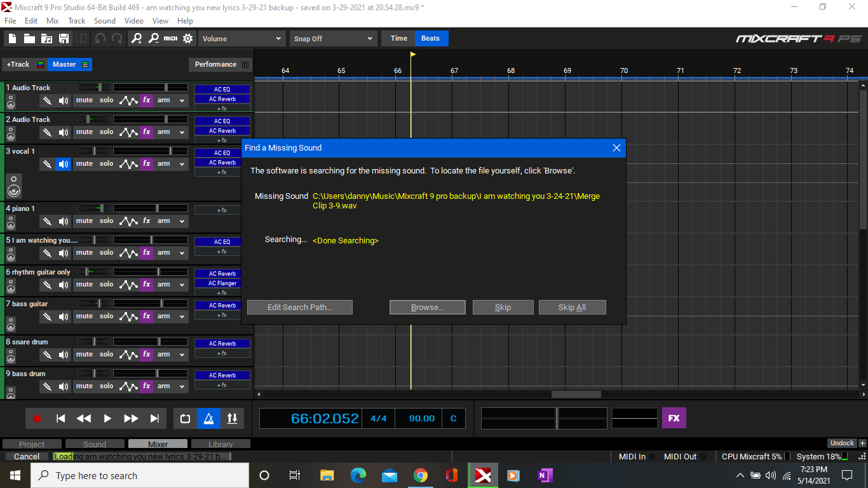
Task: Switch timeline to Beats mode
Action: click(x=431, y=38)
